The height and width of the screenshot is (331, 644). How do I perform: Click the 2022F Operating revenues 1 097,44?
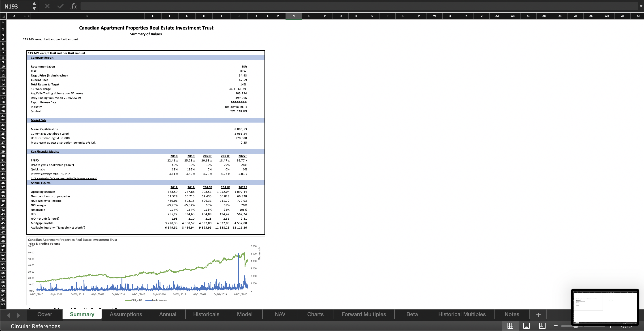(x=241, y=192)
